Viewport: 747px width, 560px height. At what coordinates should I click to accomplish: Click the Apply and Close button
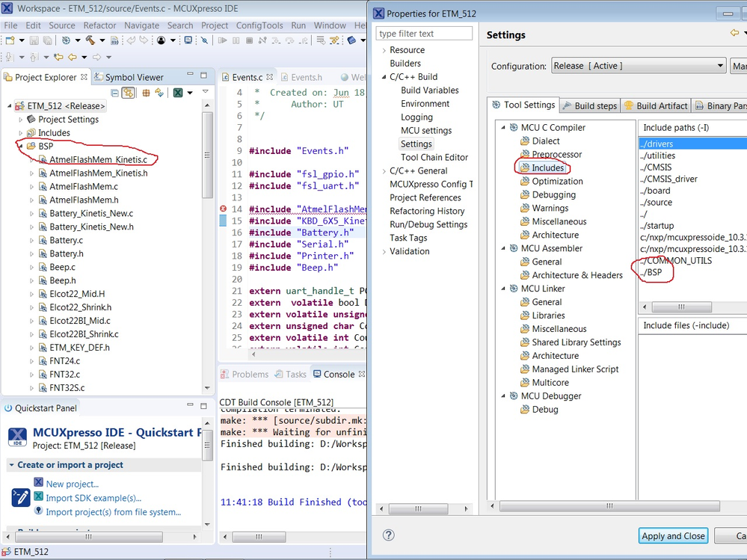point(673,536)
